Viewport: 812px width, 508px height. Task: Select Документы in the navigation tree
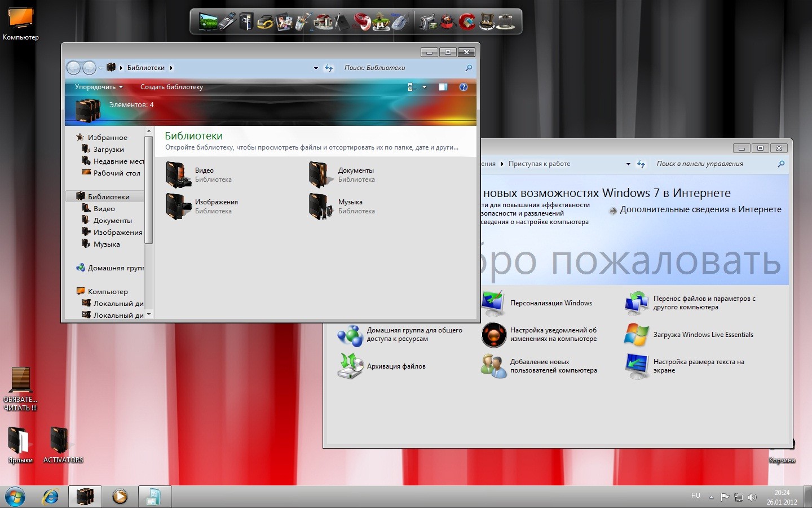[113, 221]
